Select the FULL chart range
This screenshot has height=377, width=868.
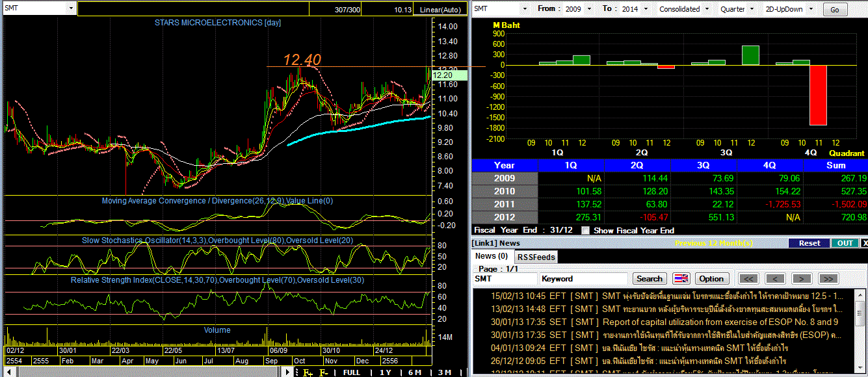[352, 372]
